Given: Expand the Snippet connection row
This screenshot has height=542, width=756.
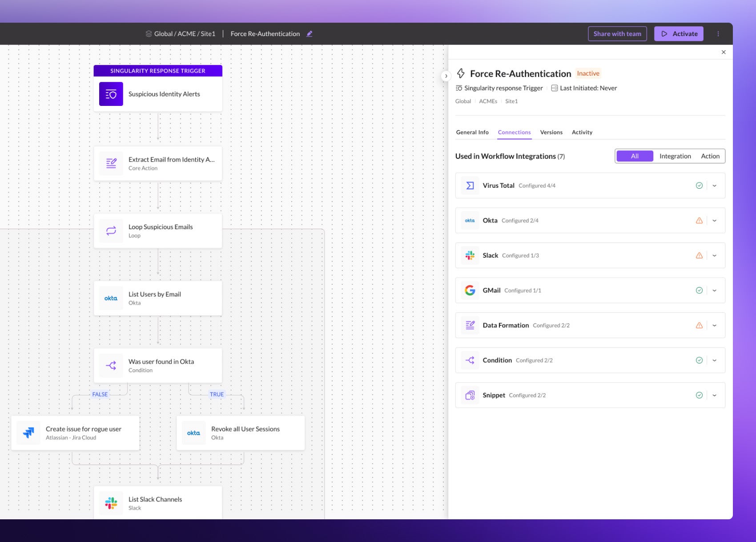Looking at the screenshot, I should coord(714,395).
